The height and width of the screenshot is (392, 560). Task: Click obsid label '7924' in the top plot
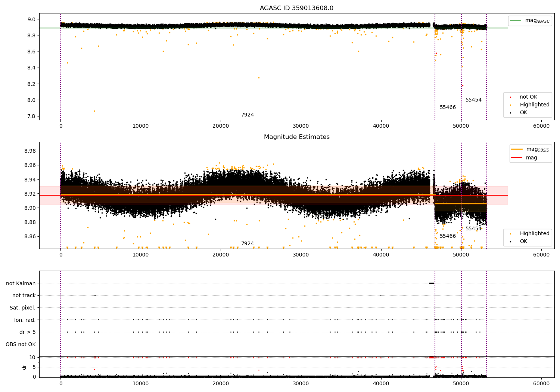(x=248, y=115)
